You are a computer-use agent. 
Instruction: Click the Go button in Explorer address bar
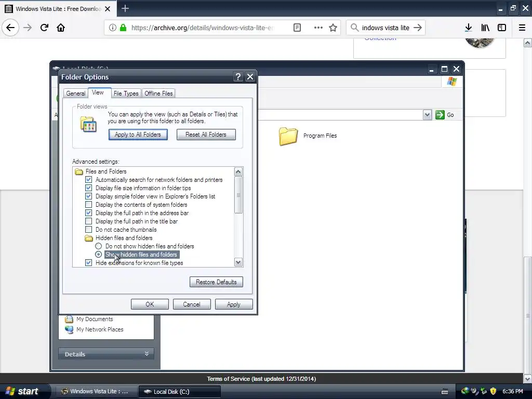445,115
